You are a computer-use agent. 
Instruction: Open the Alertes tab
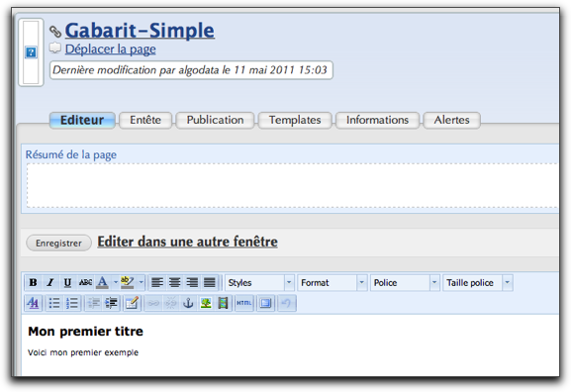click(452, 120)
